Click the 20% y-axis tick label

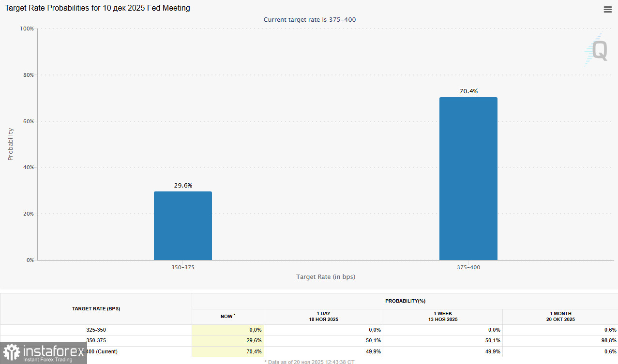click(x=28, y=214)
